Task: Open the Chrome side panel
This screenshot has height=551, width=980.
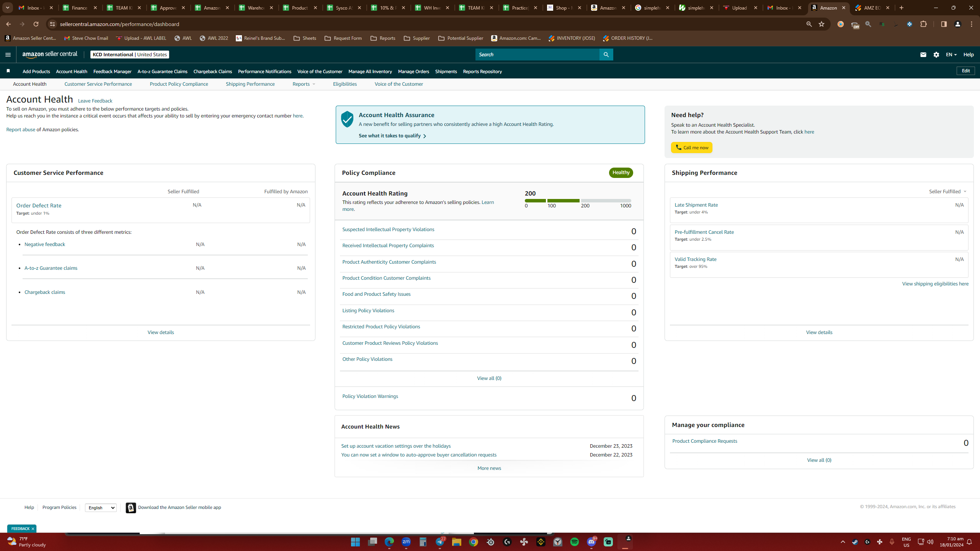Action: coord(944,24)
